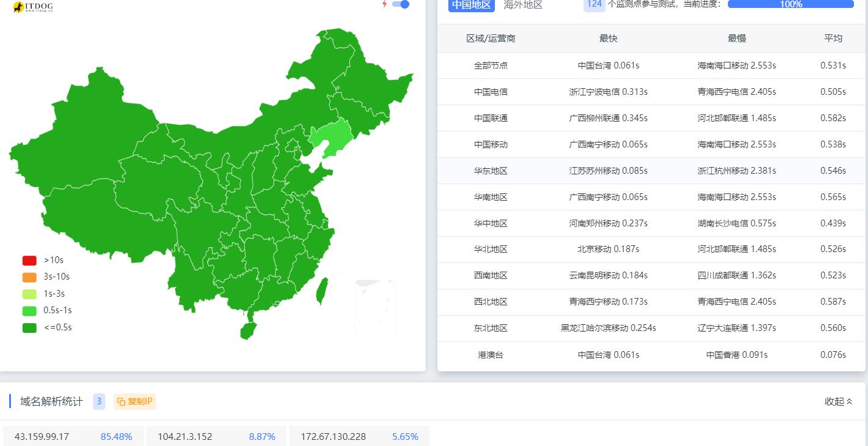The height and width of the screenshot is (446, 868).
Task: Click the 最快 column header
Action: tap(608, 38)
